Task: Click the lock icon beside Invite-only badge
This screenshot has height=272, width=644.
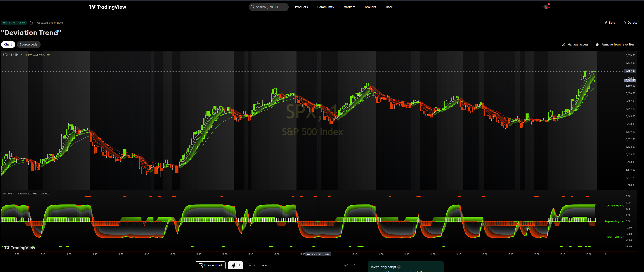Action: pos(31,22)
